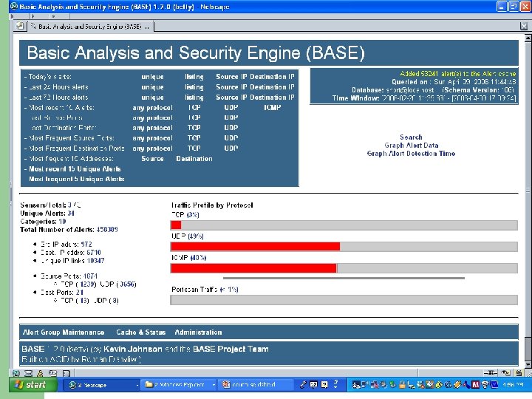Open Composer from the component bar

[53, 373]
